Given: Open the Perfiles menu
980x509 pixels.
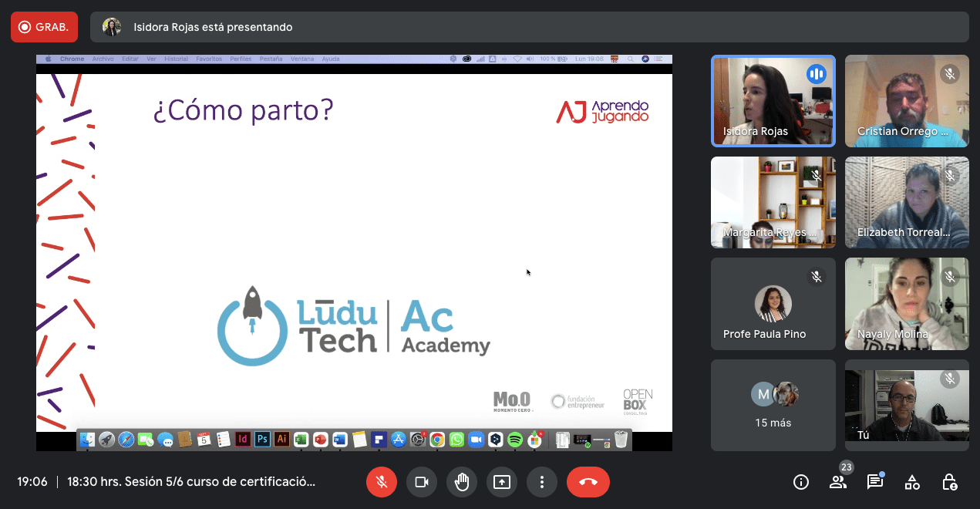Looking at the screenshot, I should pos(241,59).
